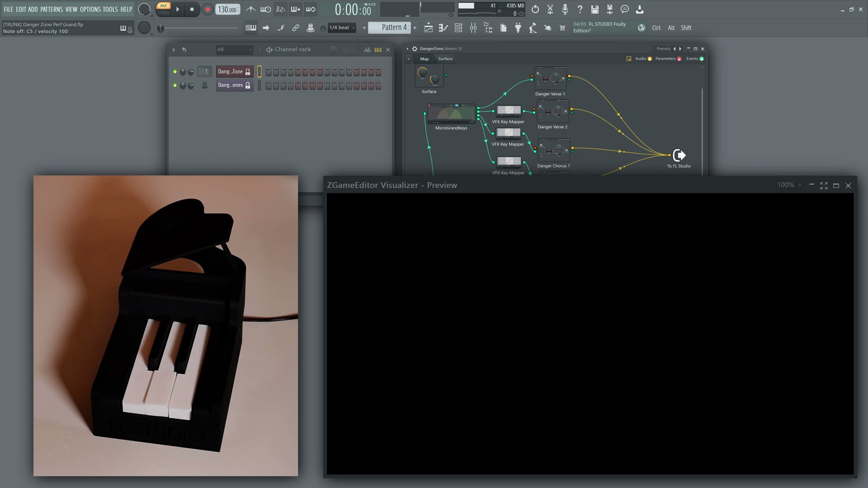Mute the Dang..ones channel green light
Viewport: 868px width, 488px height.
[x=175, y=85]
